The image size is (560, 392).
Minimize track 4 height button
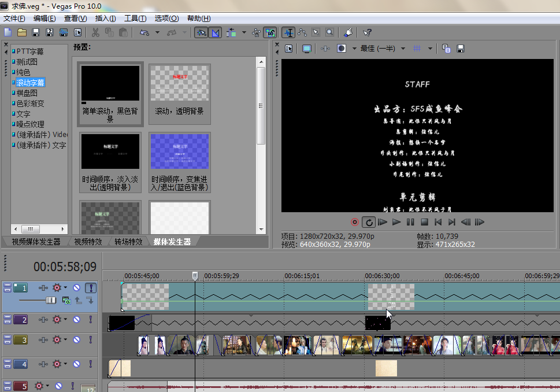7,362
